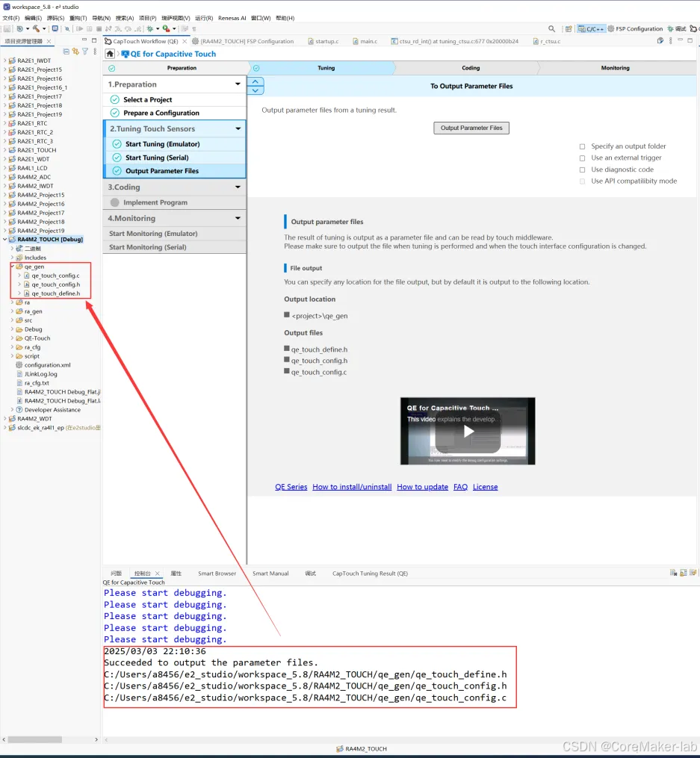Switch to the Smart Manual tab

pos(270,574)
